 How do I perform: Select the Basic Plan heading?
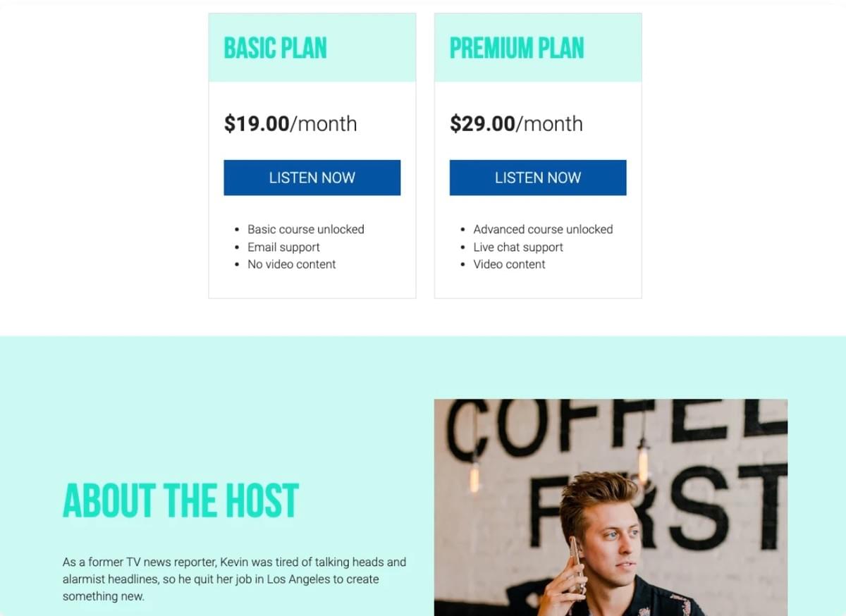275,49
